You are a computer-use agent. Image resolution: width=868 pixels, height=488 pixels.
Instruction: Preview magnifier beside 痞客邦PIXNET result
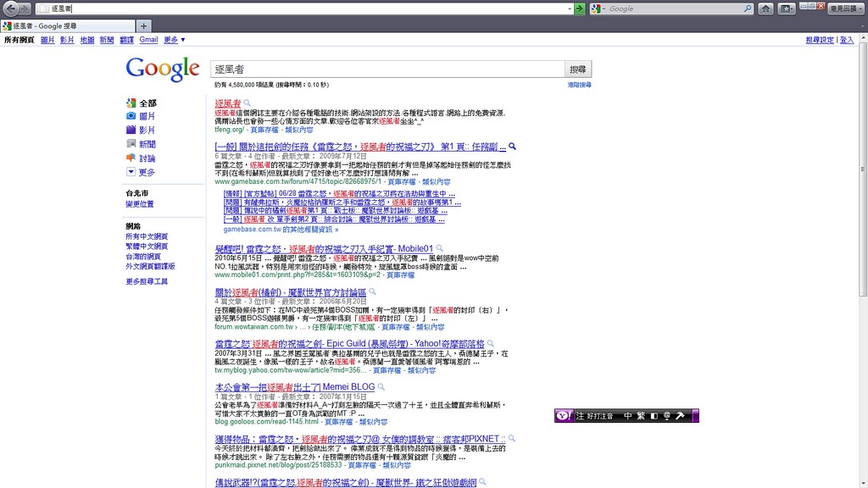(x=512, y=438)
